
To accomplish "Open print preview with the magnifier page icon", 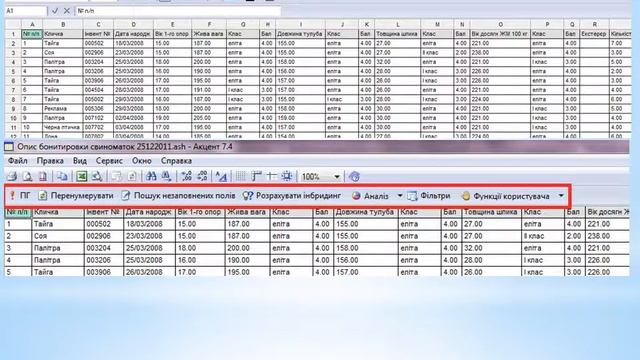I will pos(27,176).
